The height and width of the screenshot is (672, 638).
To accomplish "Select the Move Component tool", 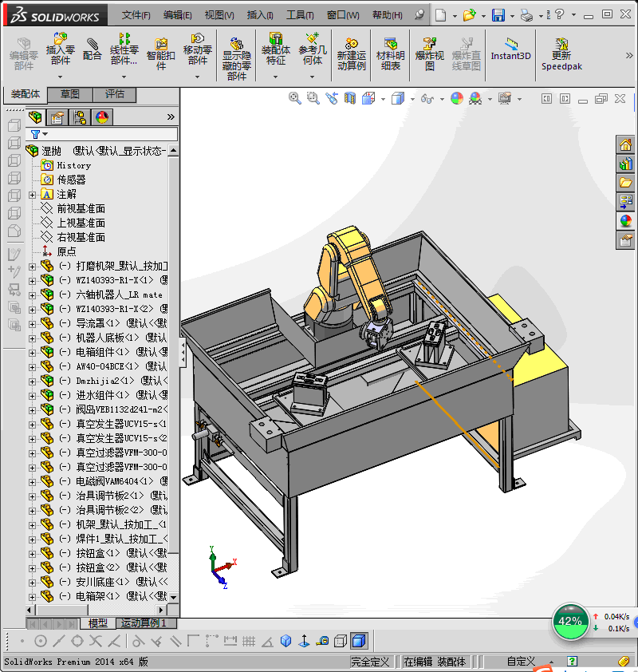I will click(197, 49).
